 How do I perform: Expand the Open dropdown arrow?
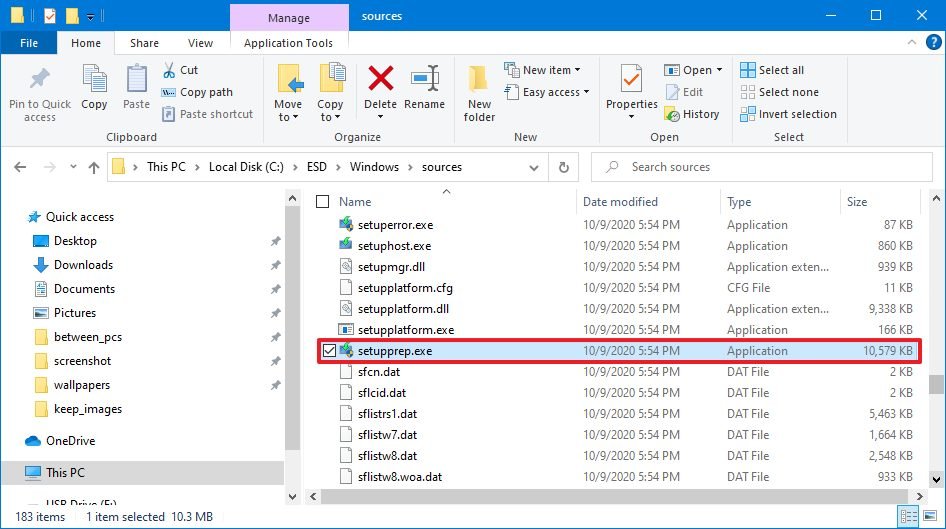719,70
